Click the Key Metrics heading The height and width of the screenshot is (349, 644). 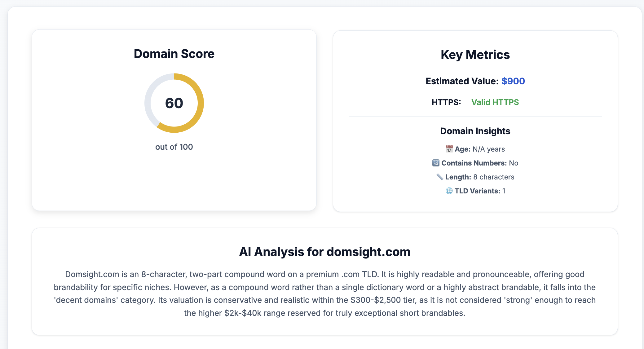(x=475, y=54)
